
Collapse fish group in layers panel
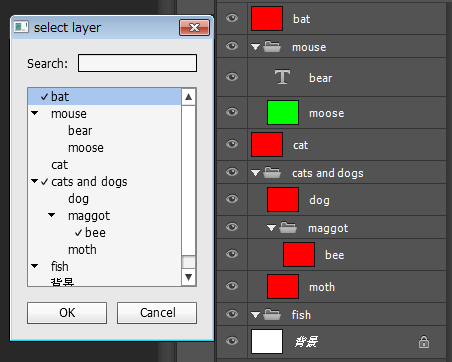click(256, 315)
